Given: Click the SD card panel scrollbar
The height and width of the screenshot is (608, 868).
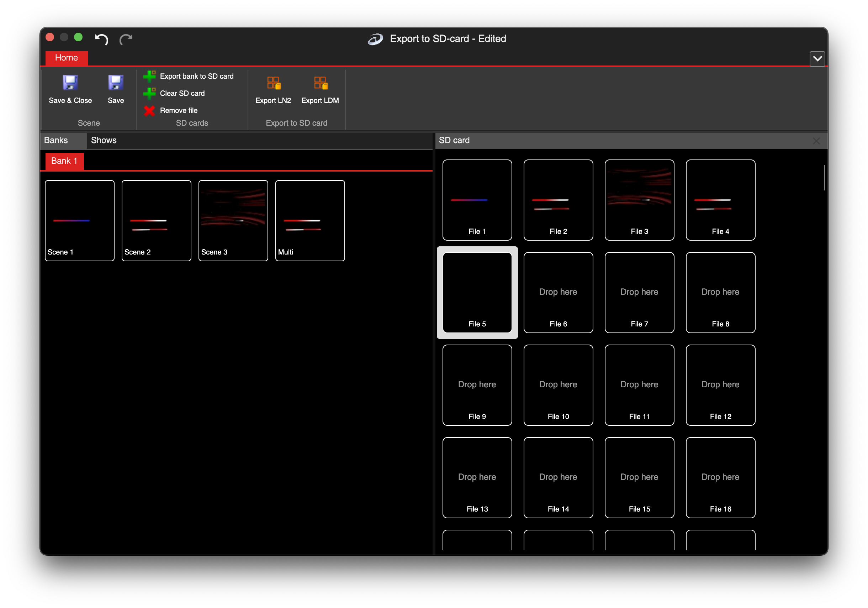Looking at the screenshot, I should [x=824, y=178].
